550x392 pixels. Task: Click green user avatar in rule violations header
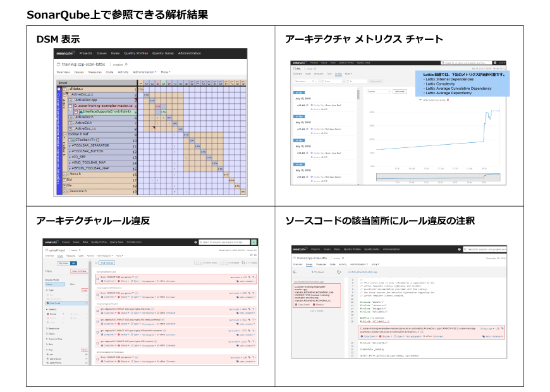[254, 242]
